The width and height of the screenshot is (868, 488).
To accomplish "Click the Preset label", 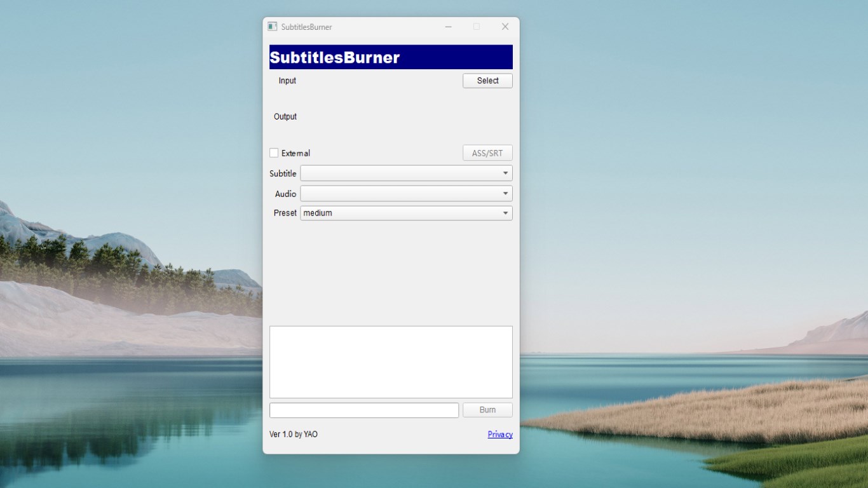I will click(x=285, y=213).
